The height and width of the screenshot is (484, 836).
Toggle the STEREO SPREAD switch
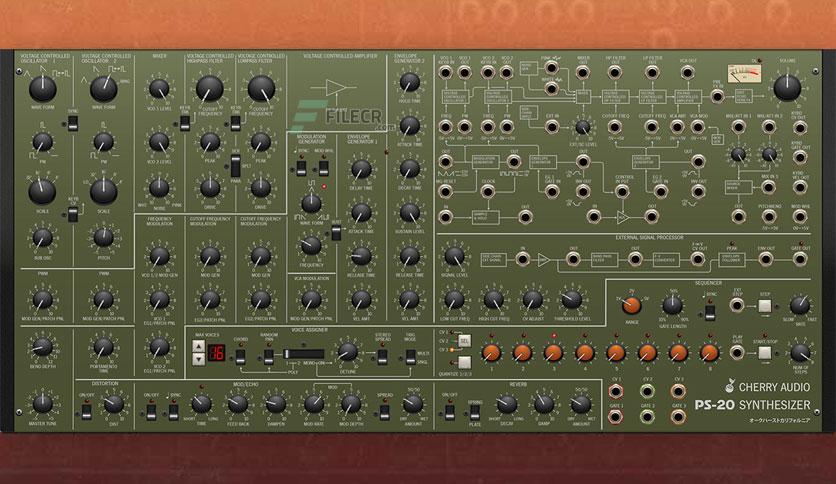point(382,357)
